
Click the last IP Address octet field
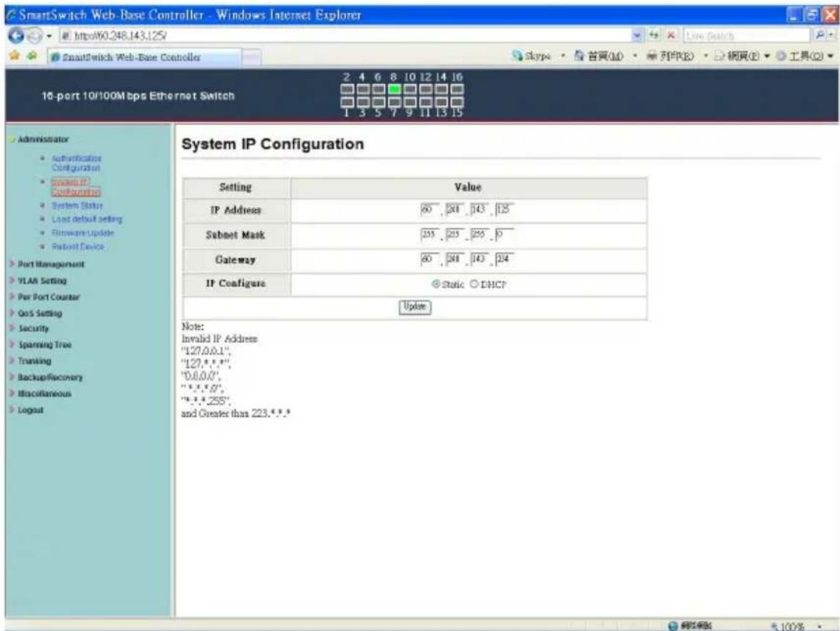(505, 209)
